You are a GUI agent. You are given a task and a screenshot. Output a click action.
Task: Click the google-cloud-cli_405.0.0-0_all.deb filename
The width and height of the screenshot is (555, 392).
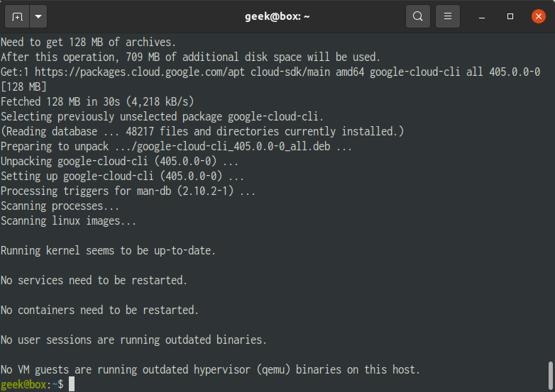233,146
